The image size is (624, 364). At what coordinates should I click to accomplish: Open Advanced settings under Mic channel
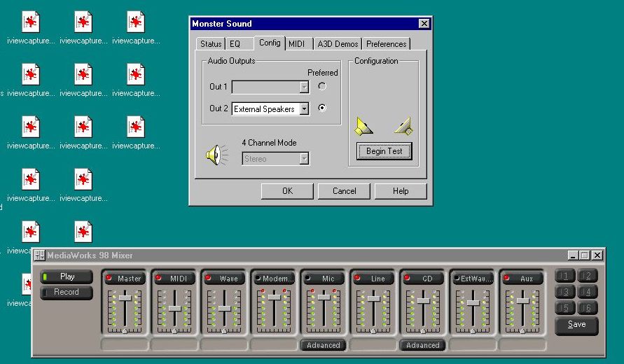323,345
